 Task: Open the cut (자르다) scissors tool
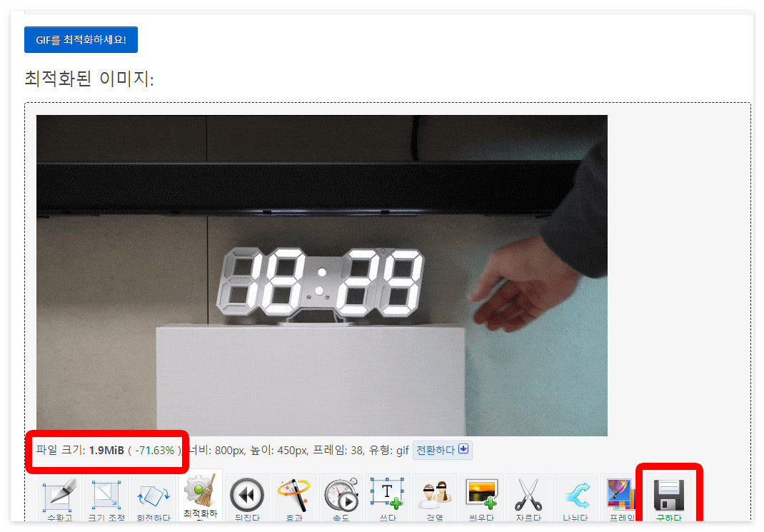pyautogui.click(x=528, y=498)
